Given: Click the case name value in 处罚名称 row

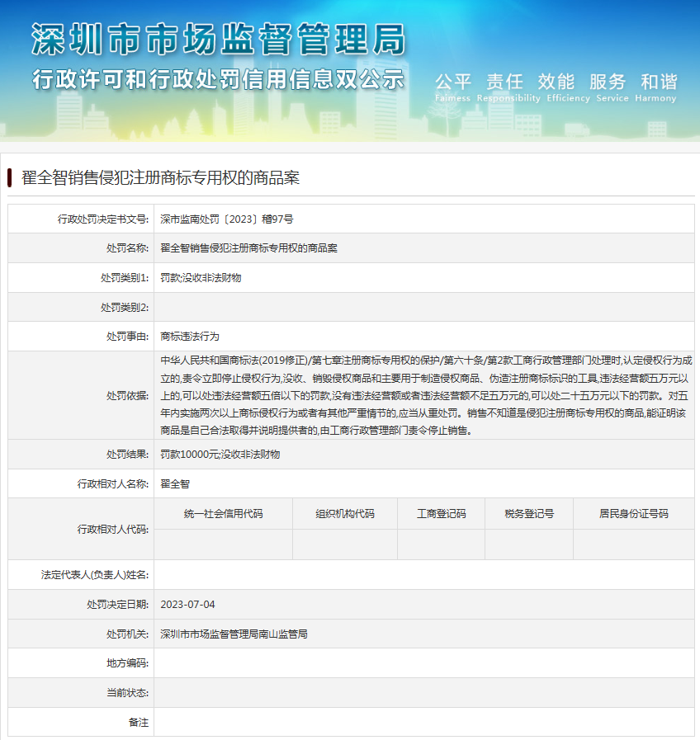Looking at the screenshot, I should (x=249, y=248).
